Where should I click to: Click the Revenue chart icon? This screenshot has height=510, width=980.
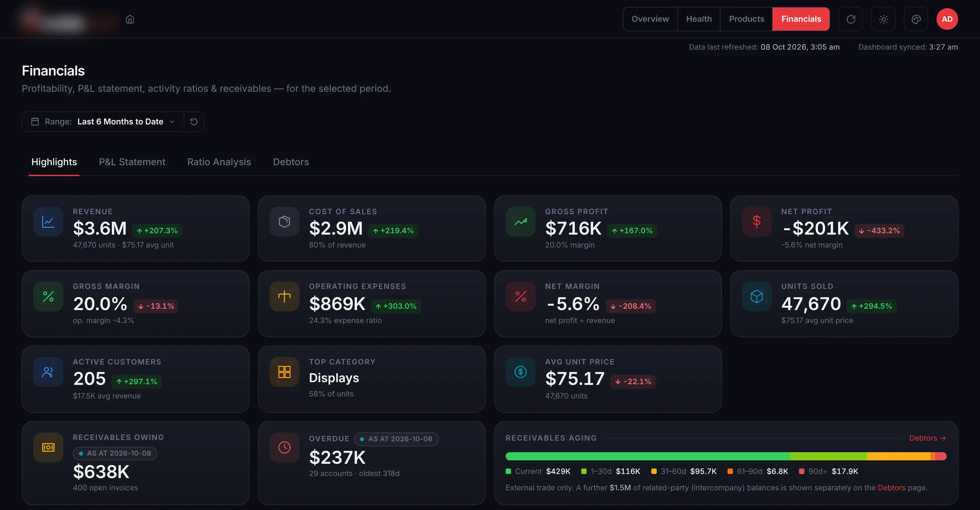(48, 222)
